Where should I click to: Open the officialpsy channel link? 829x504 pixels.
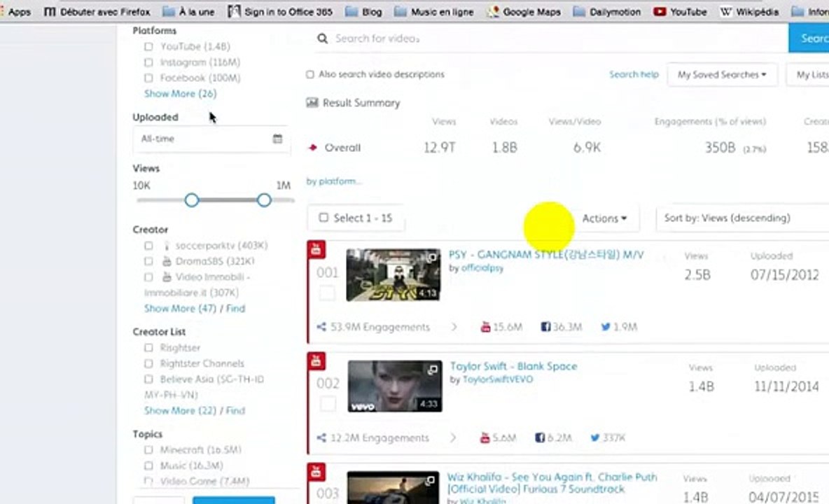point(482,268)
